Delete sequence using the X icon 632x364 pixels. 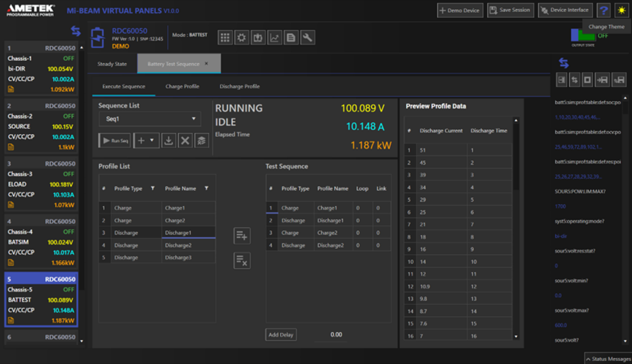185,140
